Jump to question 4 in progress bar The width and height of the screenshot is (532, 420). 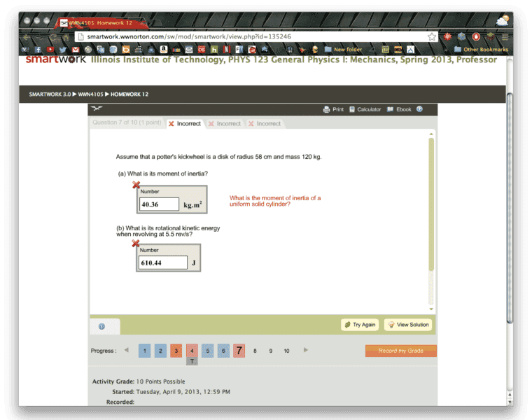[x=192, y=351]
